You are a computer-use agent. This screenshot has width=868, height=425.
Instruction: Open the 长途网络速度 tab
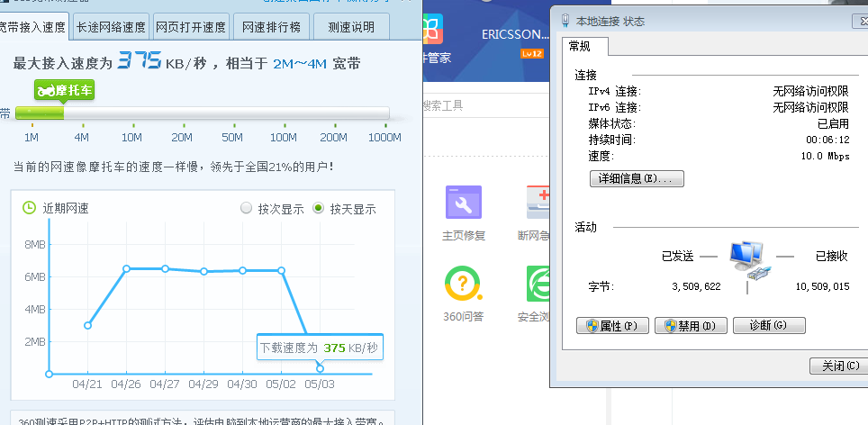111,27
